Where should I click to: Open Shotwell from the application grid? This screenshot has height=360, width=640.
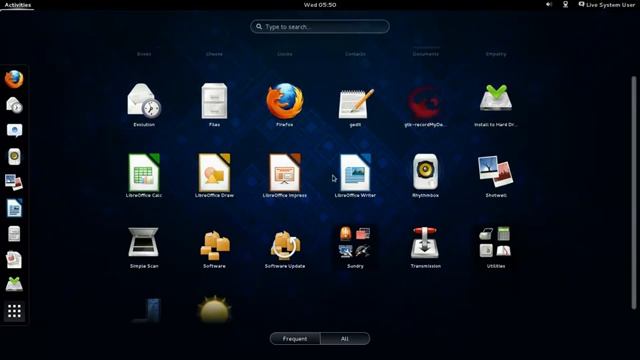[x=496, y=176]
